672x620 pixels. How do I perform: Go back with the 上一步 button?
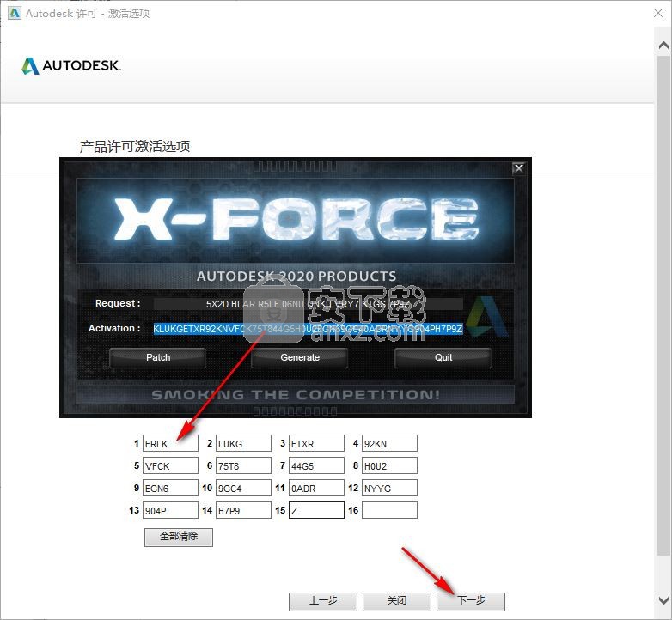tap(323, 601)
